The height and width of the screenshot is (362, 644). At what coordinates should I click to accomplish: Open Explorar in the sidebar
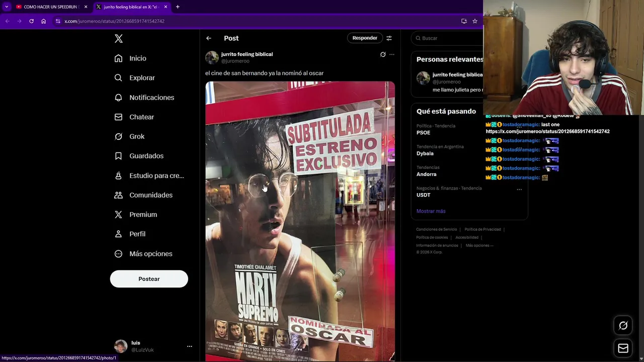[134, 78]
